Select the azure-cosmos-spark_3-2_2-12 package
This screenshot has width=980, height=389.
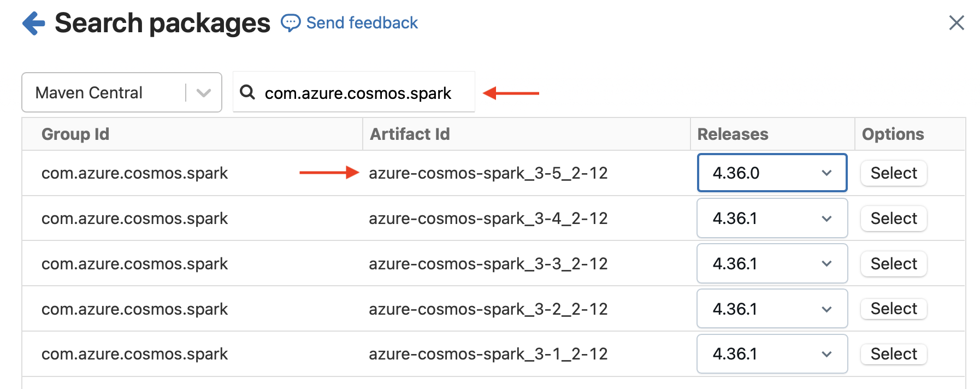click(x=893, y=309)
